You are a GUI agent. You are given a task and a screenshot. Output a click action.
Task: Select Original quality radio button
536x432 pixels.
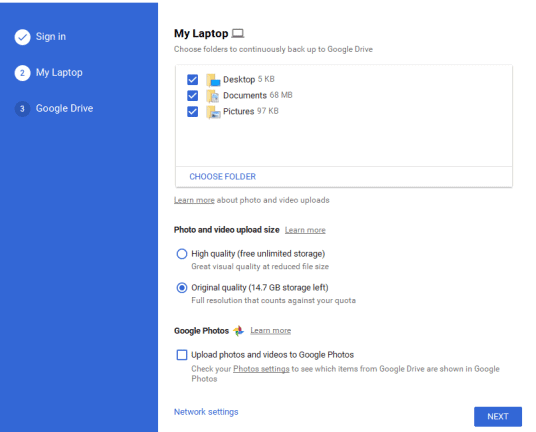click(182, 288)
